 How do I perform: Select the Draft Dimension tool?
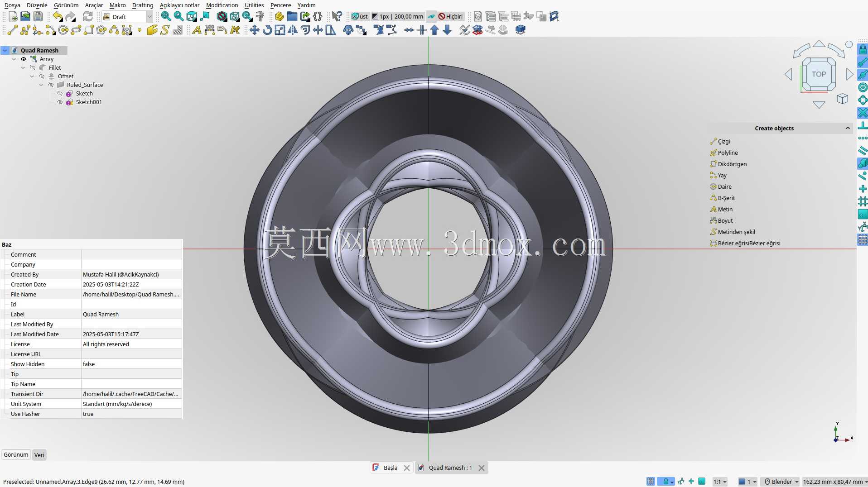coord(209,30)
